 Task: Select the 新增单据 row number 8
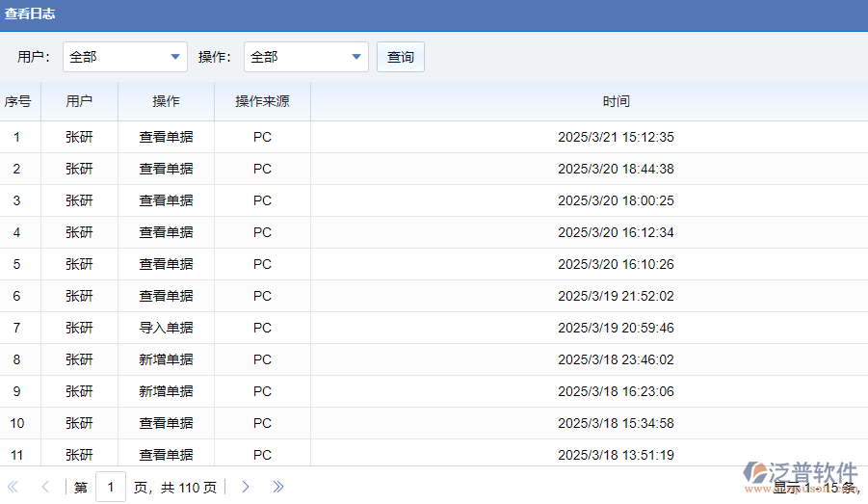[x=166, y=359]
